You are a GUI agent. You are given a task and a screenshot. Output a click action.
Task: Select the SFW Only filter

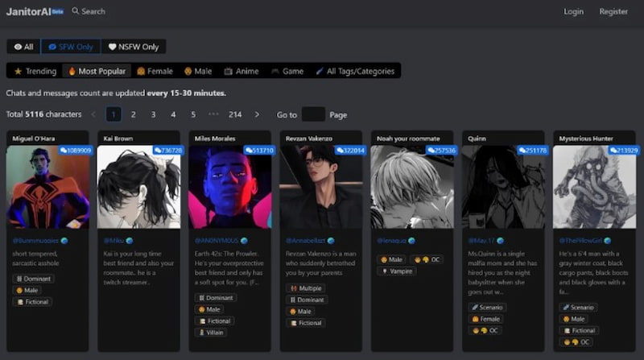coord(71,47)
